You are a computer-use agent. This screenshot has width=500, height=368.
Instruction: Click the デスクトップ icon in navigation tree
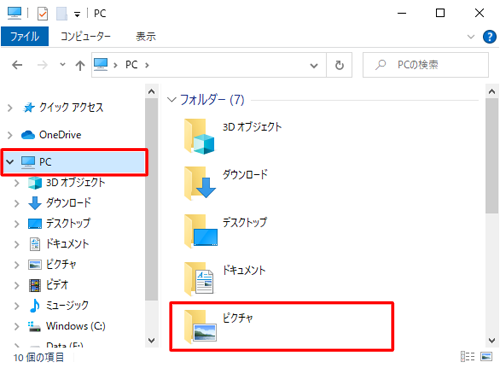coord(35,224)
